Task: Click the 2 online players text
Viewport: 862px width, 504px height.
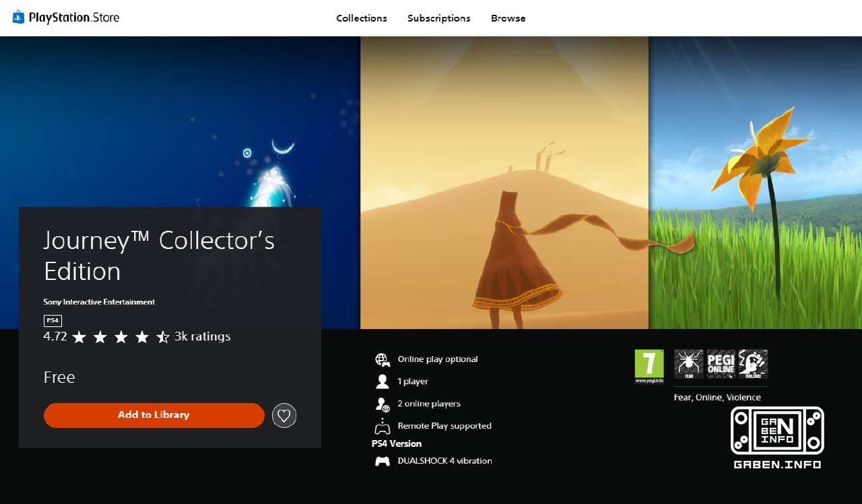Action: click(429, 404)
